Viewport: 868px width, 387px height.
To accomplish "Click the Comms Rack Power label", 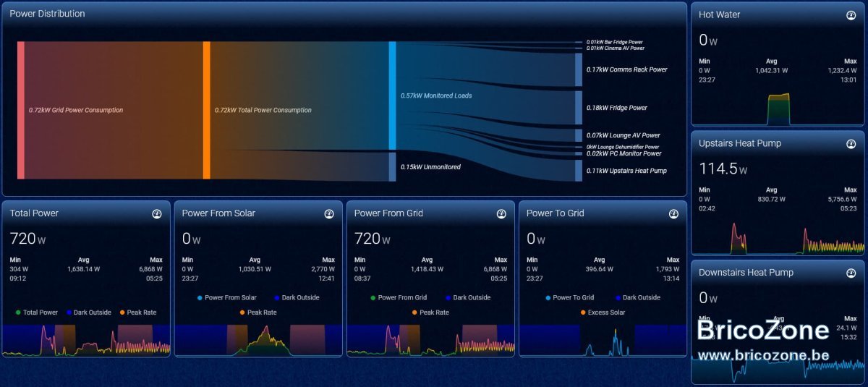I will [x=626, y=69].
